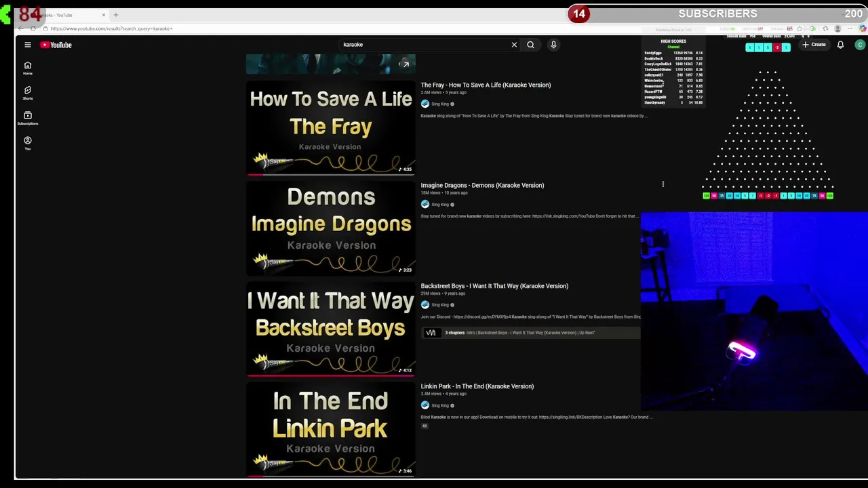Screen dimensions: 868x488
Task: Click the SUBSCRIBERS goal bar label
Action: [x=717, y=14]
